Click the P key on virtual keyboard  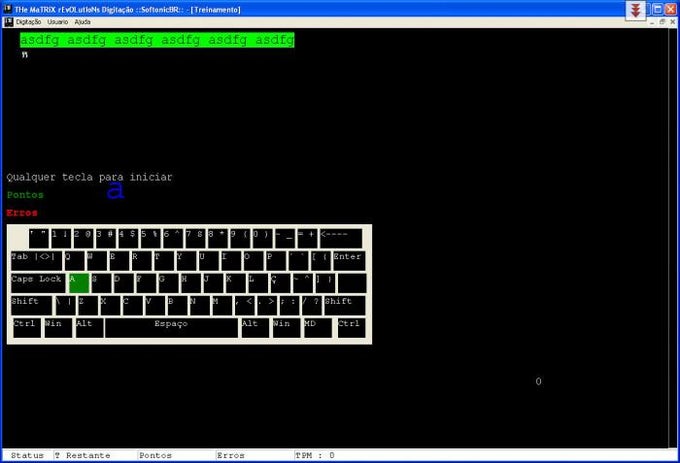pyautogui.click(x=276, y=261)
